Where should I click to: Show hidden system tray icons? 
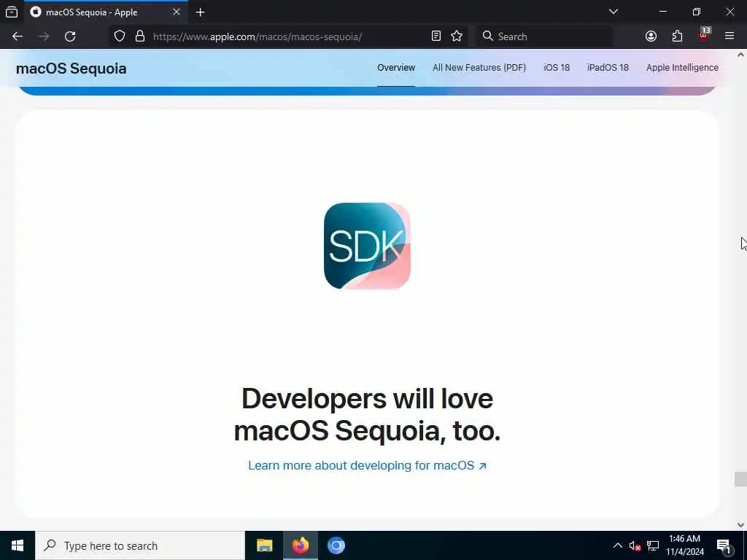click(617, 545)
